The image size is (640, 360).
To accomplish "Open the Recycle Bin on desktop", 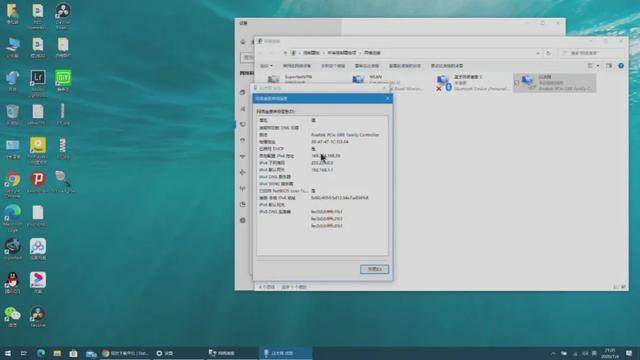I will tap(13, 114).
